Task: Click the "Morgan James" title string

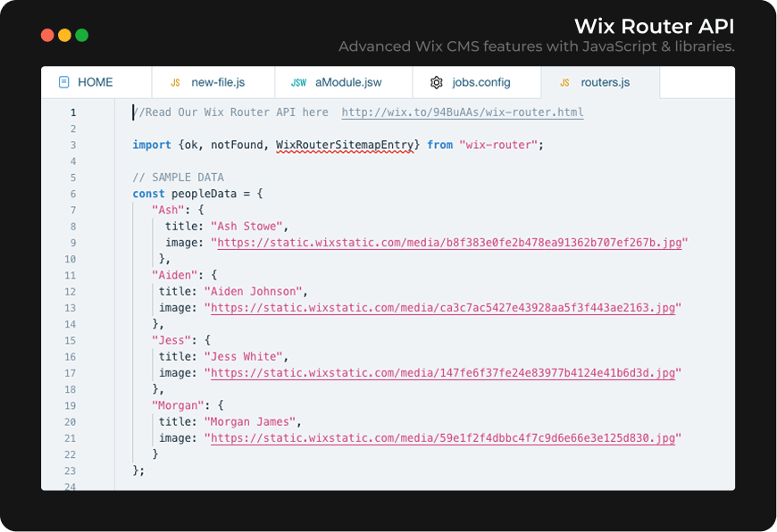Action: pyautogui.click(x=250, y=422)
